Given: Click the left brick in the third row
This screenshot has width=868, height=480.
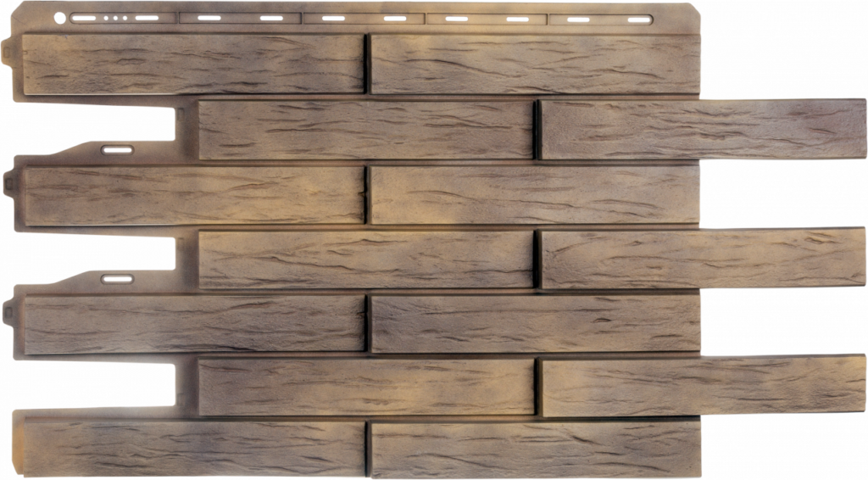Looking at the screenshot, I should click(x=192, y=195).
